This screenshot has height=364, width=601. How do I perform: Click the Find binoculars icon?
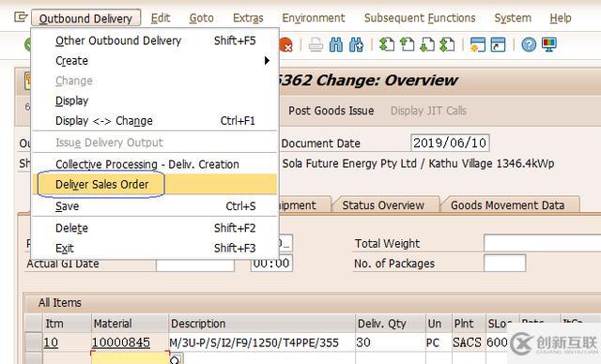(336, 45)
